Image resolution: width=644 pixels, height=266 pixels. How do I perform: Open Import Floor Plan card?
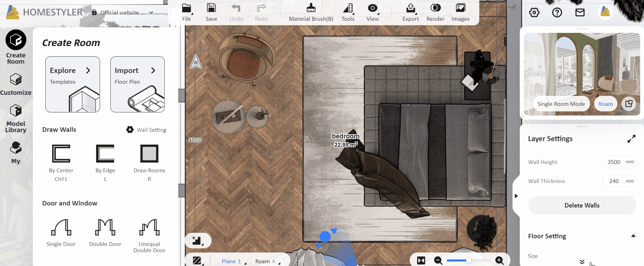pos(137,84)
